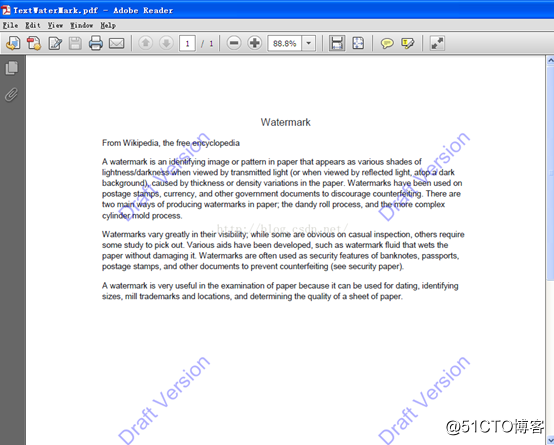Click the line starting 'A watermark is very useful'
This screenshot has height=445, width=554.
[280, 286]
